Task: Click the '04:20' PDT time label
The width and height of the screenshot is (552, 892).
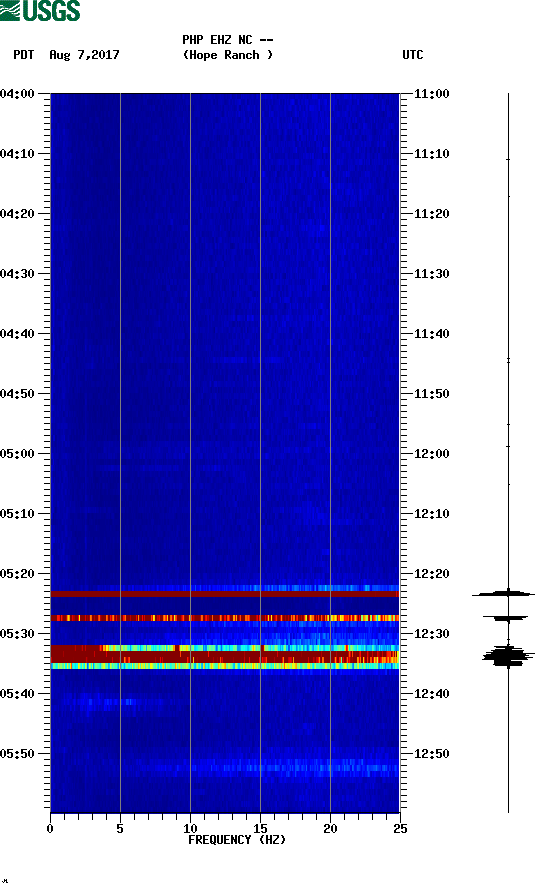Action: pos(18,214)
